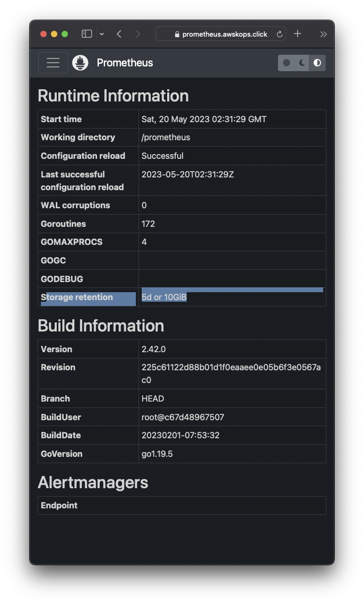364x604 pixels.
Task: Expand the sidebar tab group dropdown chevron
Action: pyautogui.click(x=101, y=34)
